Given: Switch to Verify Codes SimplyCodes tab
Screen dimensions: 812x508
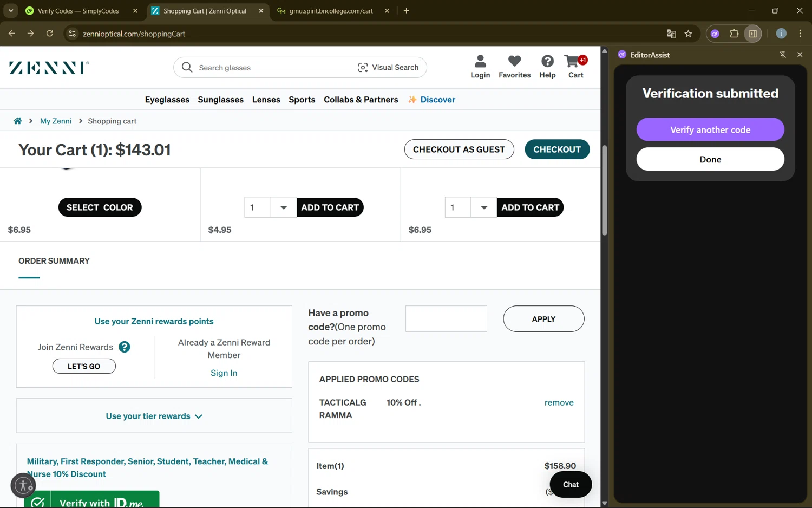Looking at the screenshot, I should tap(78, 11).
